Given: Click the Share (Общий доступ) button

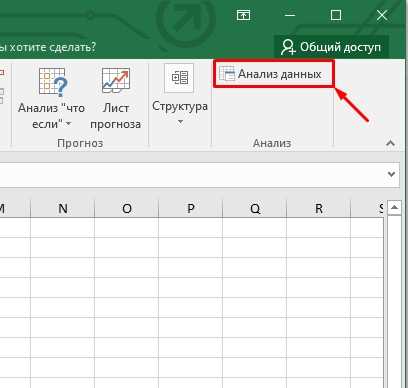Looking at the screenshot, I should point(331,47).
